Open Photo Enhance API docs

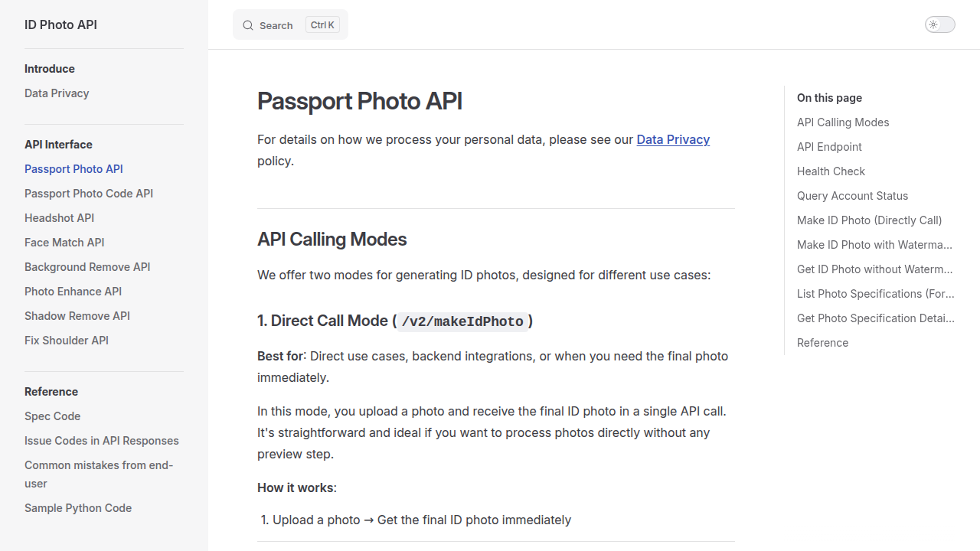point(73,292)
